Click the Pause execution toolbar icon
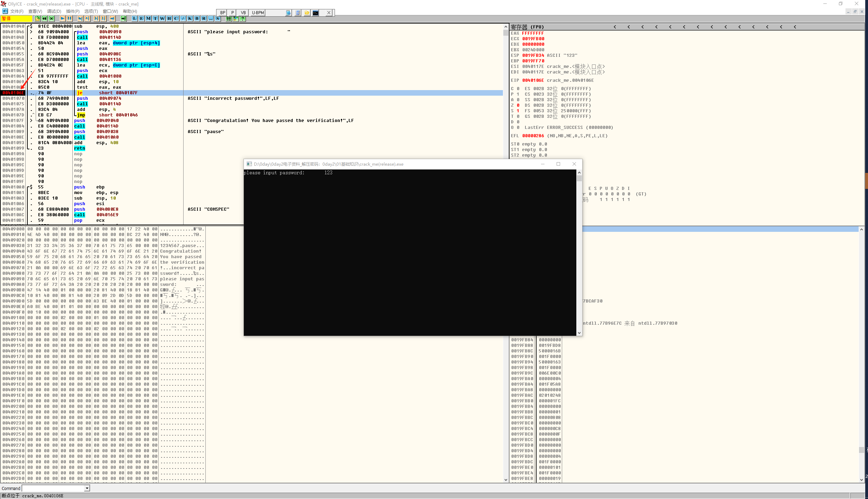The height and width of the screenshot is (499, 868). [69, 18]
